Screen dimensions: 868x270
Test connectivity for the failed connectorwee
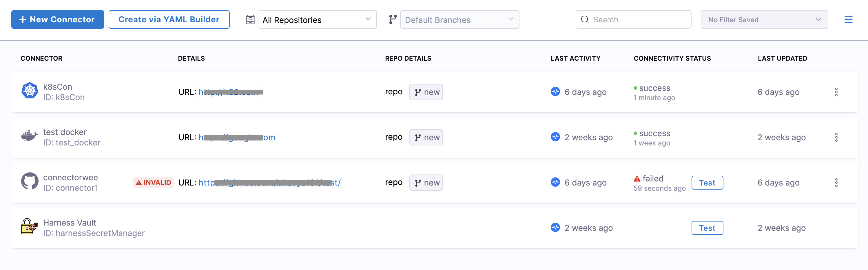click(707, 182)
